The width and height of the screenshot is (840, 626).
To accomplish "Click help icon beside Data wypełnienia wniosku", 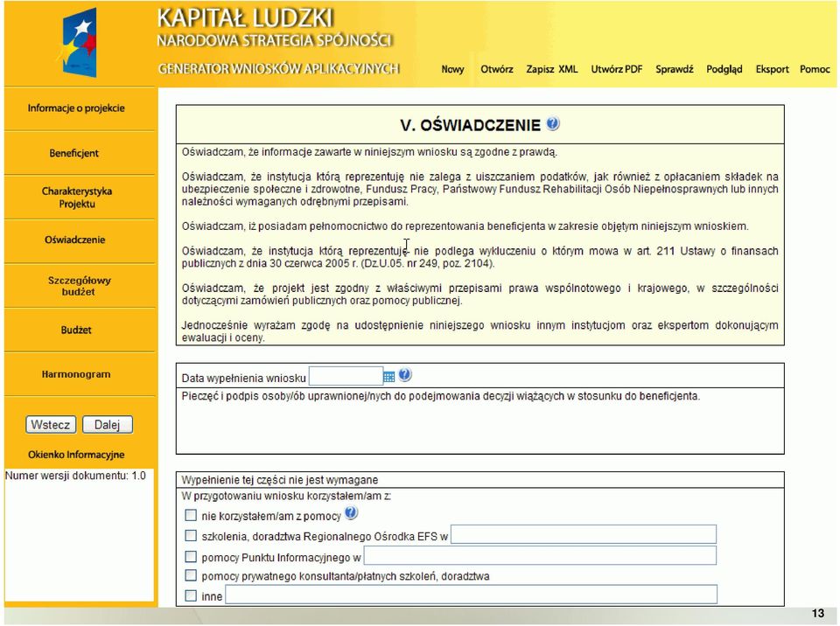I will tap(405, 375).
